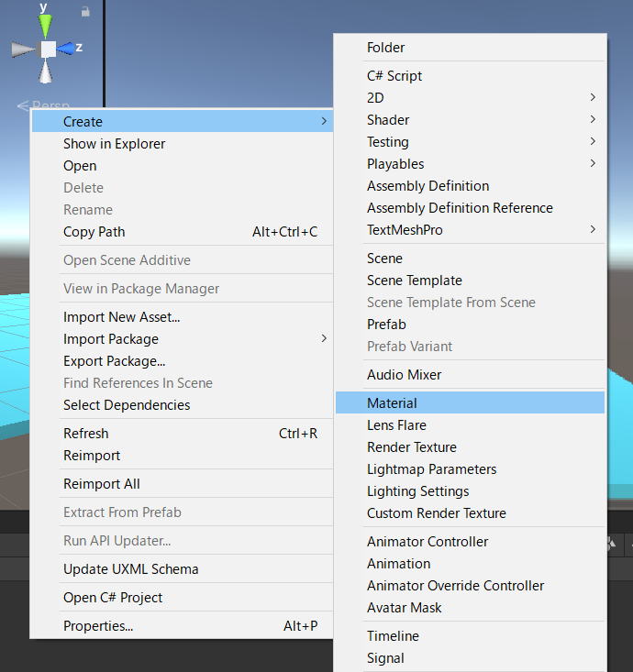Create a new Animation
The height and width of the screenshot is (672, 633).
tap(470, 563)
